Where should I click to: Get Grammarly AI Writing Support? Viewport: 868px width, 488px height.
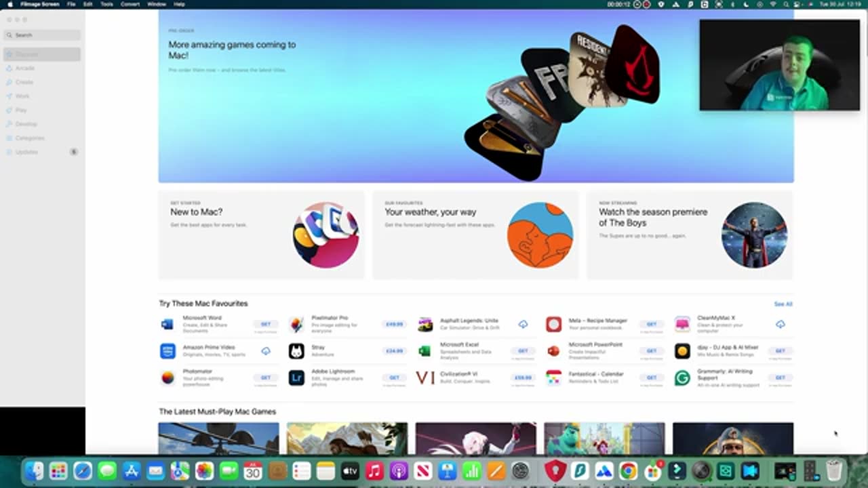point(781,378)
